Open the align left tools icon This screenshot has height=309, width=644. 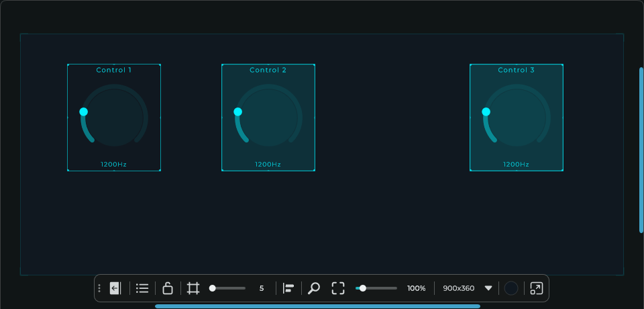[288, 288]
